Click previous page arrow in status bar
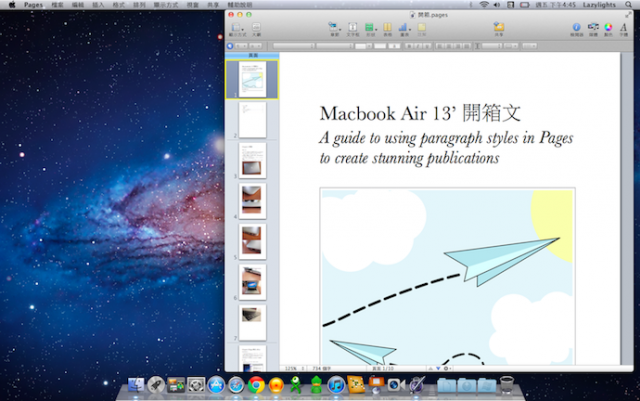 (430, 368)
